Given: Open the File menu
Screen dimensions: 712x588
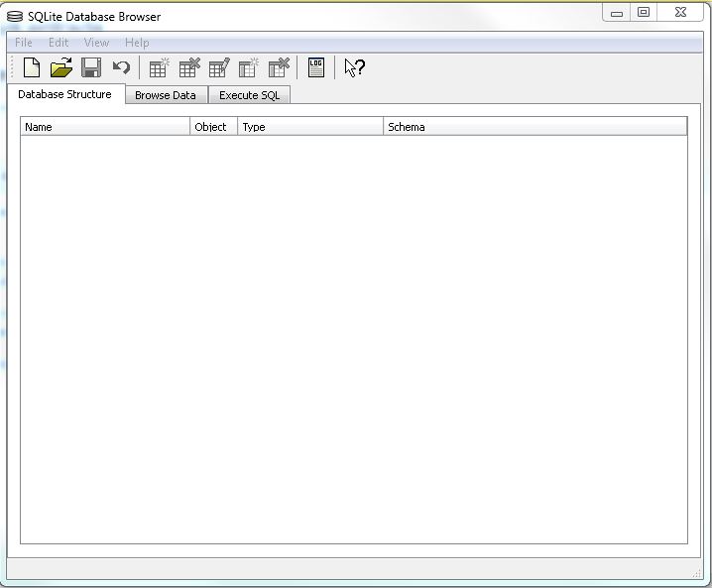Looking at the screenshot, I should pos(24,43).
